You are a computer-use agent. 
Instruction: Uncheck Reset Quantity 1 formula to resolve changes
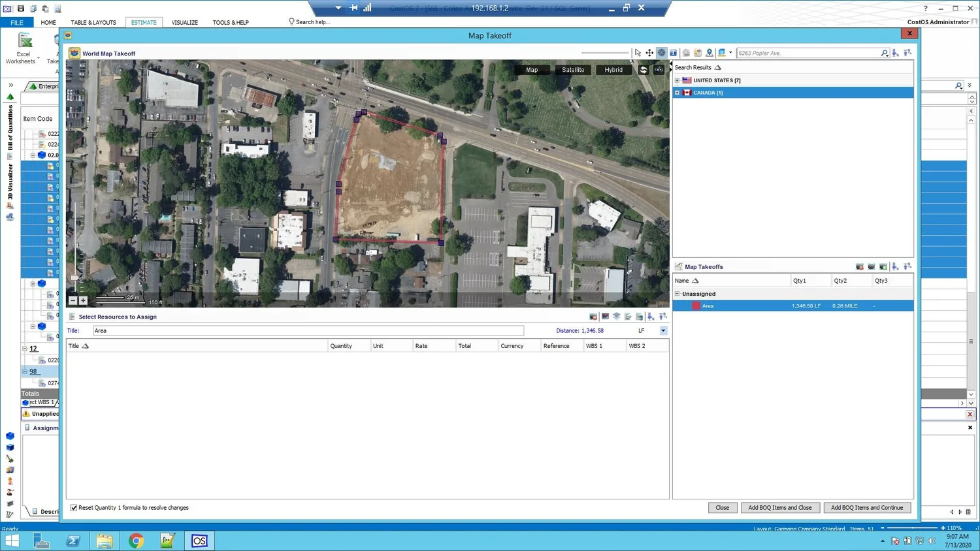pyautogui.click(x=74, y=507)
